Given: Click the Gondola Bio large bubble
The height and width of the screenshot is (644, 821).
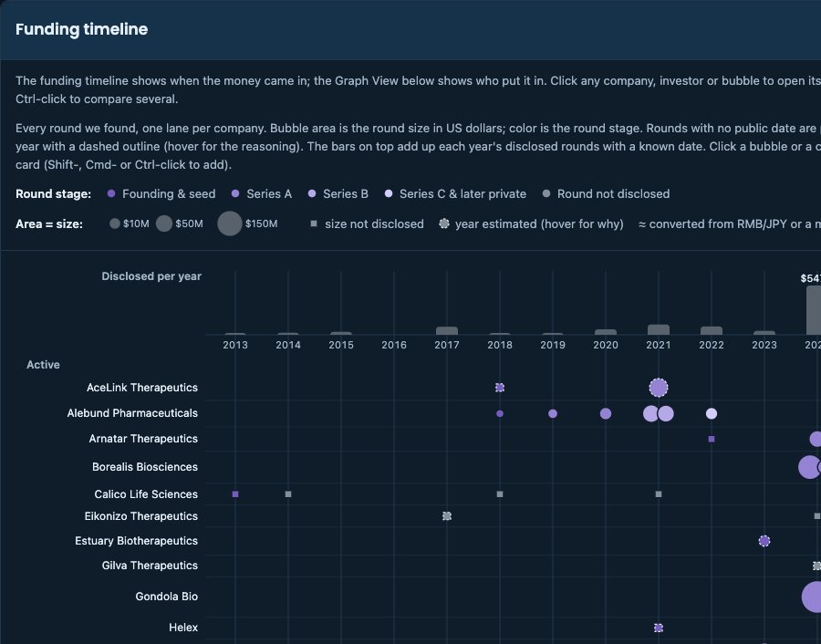Looking at the screenshot, I should [812, 597].
